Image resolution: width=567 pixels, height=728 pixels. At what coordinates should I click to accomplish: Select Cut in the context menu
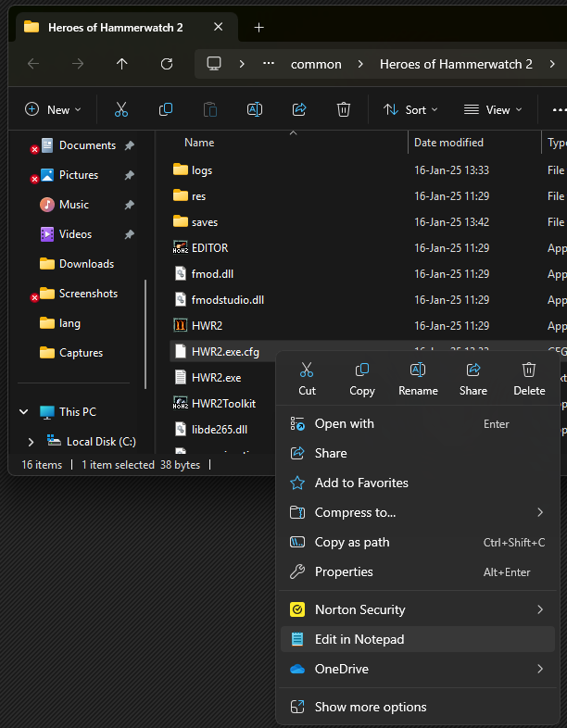[x=307, y=380]
